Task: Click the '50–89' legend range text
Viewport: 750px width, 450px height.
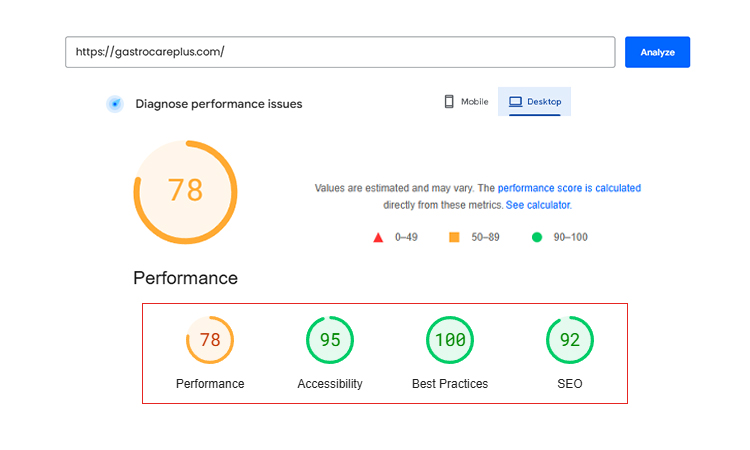Action: [x=485, y=237]
